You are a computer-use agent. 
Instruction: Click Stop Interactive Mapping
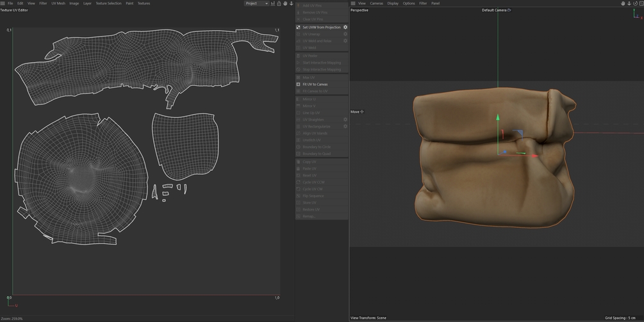(322, 69)
